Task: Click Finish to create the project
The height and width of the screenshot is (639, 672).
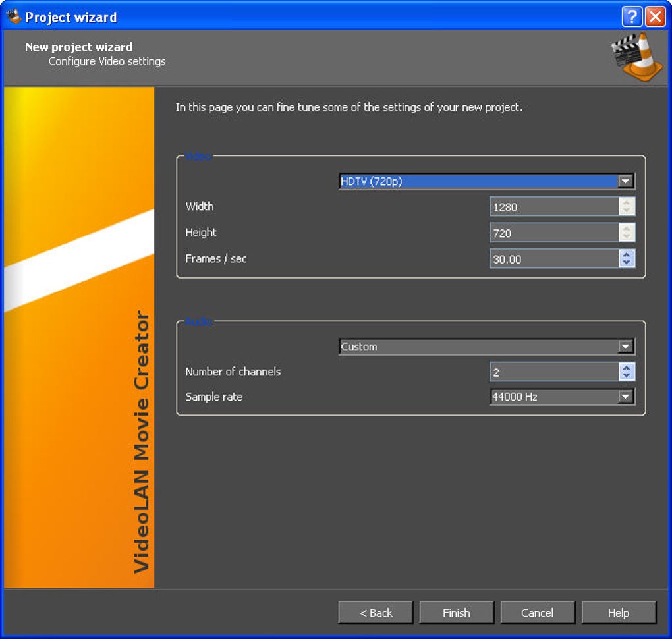Action: pos(457,613)
